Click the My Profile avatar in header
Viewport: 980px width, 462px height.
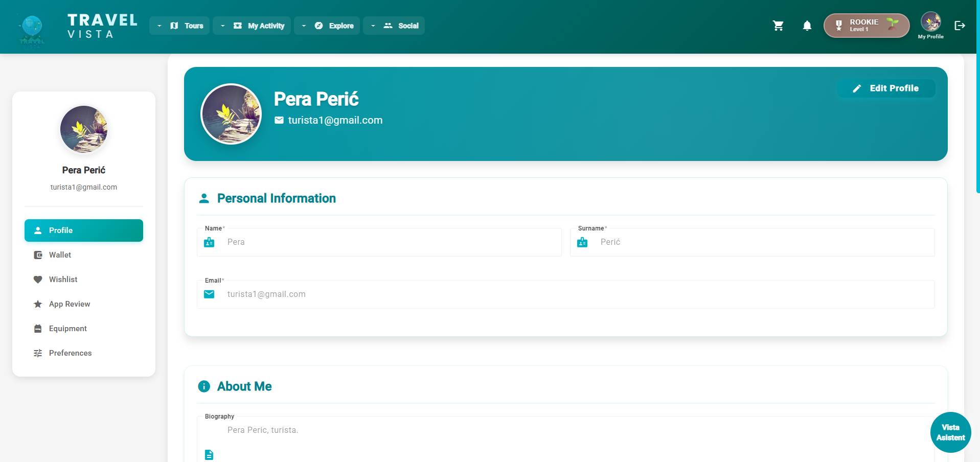click(x=930, y=23)
